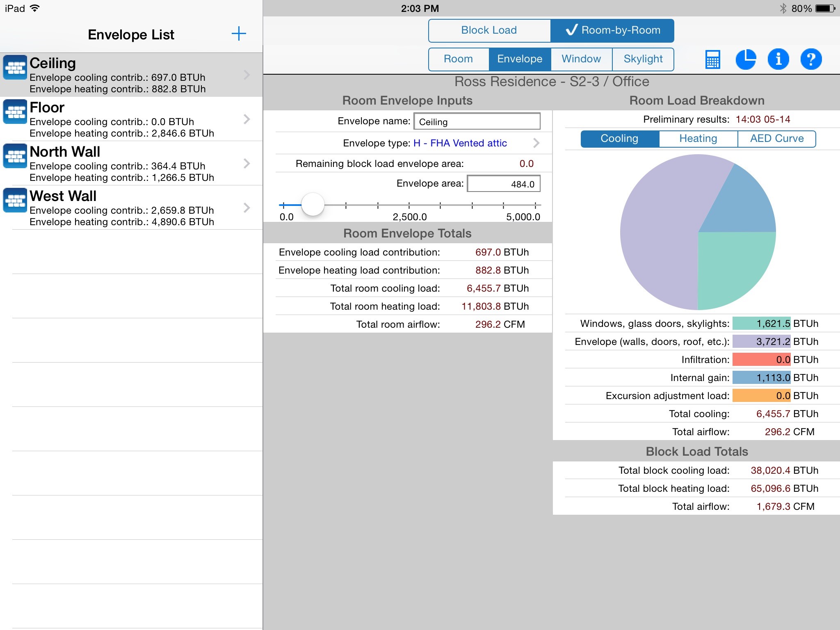Tap the question mark help icon
The height and width of the screenshot is (630, 840).
tap(811, 59)
